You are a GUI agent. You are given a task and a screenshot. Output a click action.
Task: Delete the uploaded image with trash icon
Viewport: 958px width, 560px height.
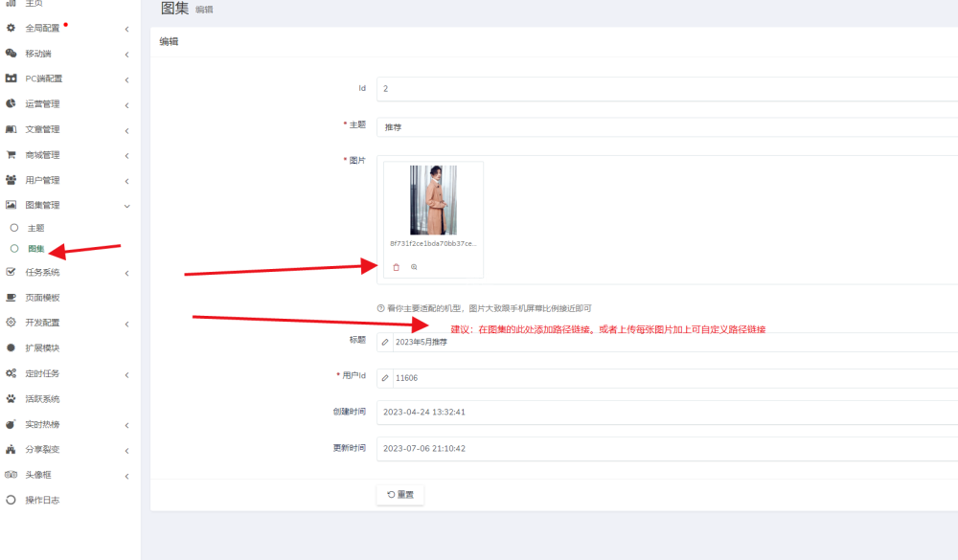(397, 267)
